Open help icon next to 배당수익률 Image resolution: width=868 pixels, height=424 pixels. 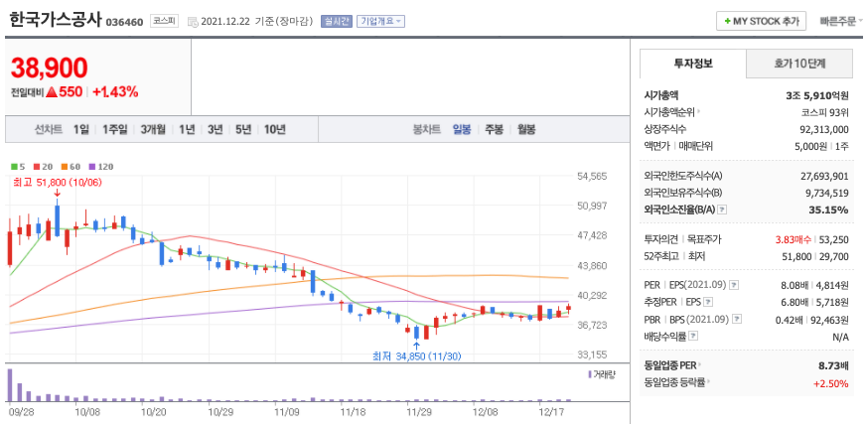[693, 336]
